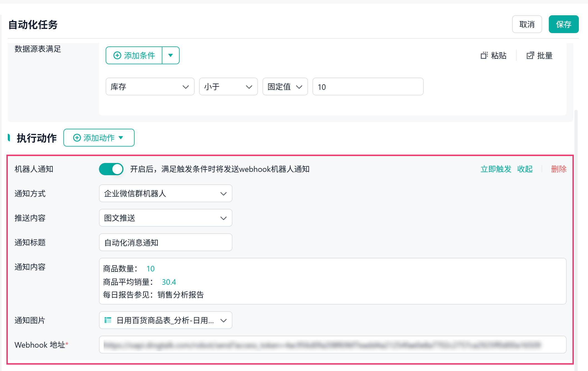588x371 pixels.
Task: Toggle off the 机器人通知 switch
Action: (111, 169)
